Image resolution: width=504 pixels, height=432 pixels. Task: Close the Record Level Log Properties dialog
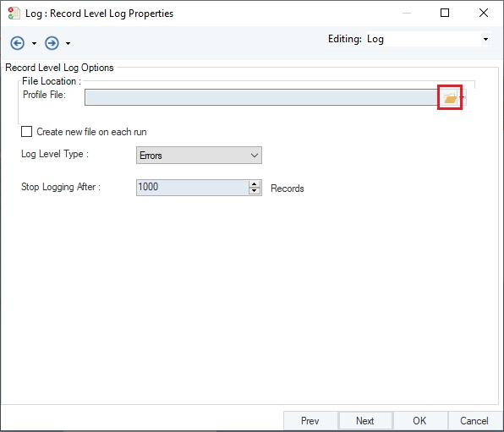click(x=484, y=13)
